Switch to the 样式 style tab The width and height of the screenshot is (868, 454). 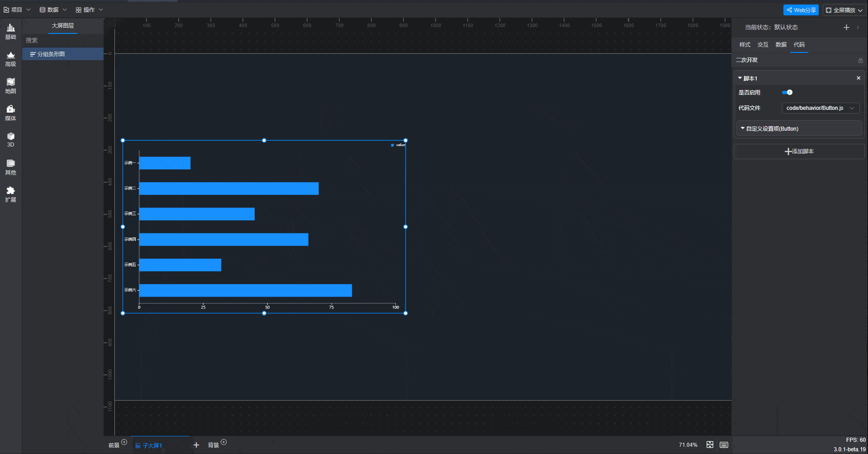(745, 45)
